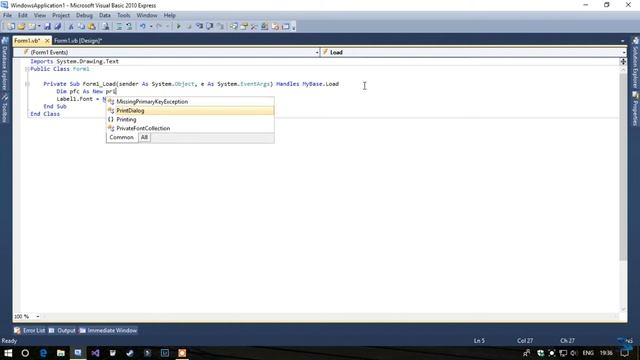Open the Action Center notification icon
The height and width of the screenshot is (360, 640).
point(625,353)
